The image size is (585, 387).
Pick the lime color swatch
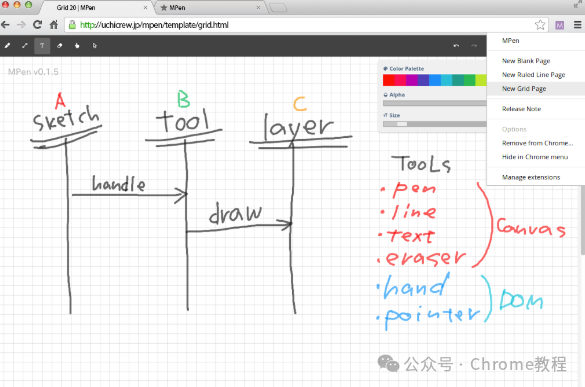pyautogui.click(x=481, y=80)
